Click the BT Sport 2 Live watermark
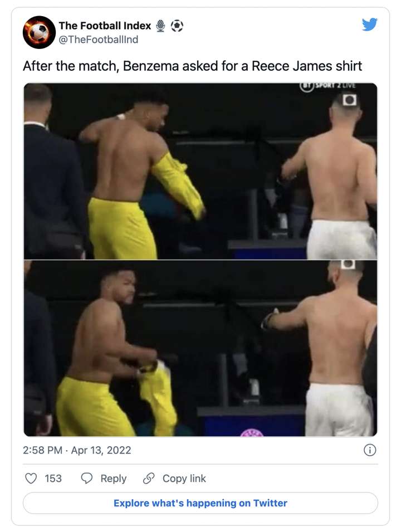Viewport: 401px width, 532px height. (327, 86)
